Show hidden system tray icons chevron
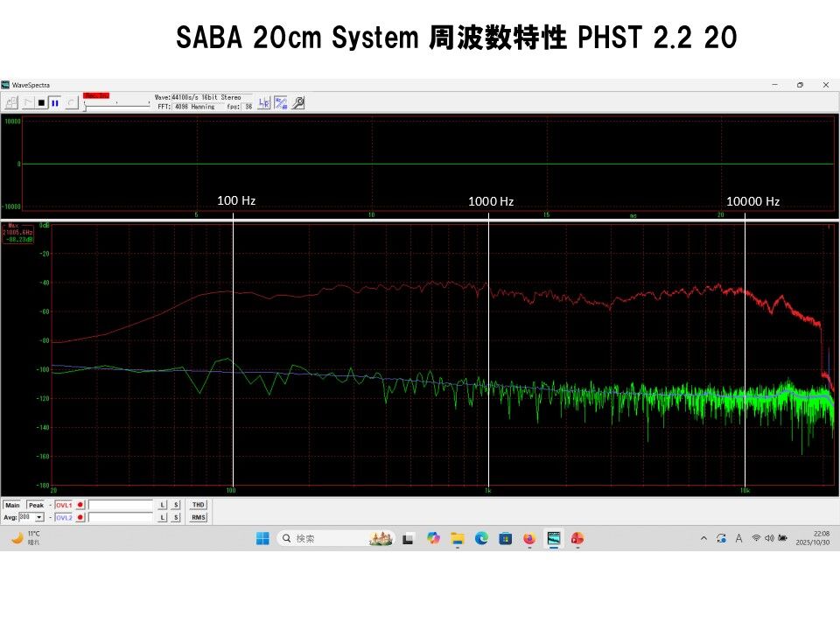Screen dimensions: 840x630 point(703,538)
